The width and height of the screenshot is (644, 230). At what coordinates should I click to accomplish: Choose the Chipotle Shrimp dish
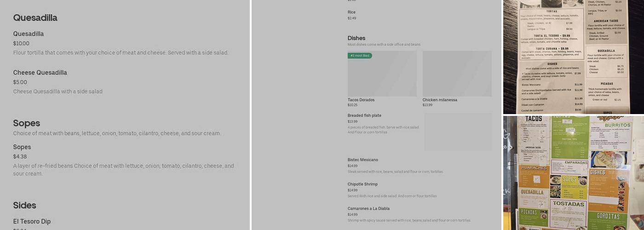362,184
